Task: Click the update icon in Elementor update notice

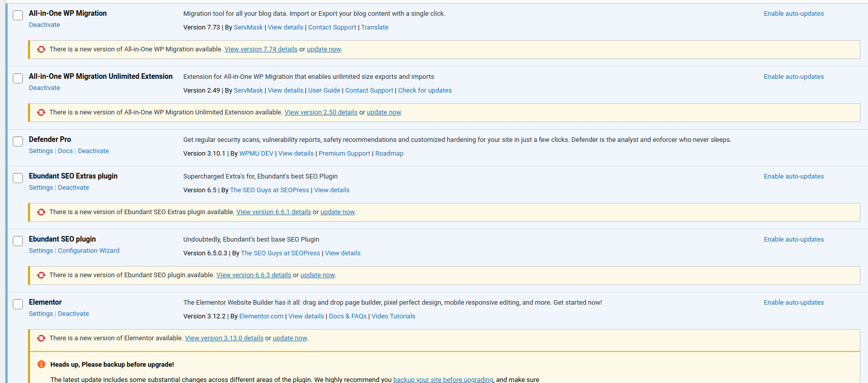Action: pyautogui.click(x=41, y=338)
